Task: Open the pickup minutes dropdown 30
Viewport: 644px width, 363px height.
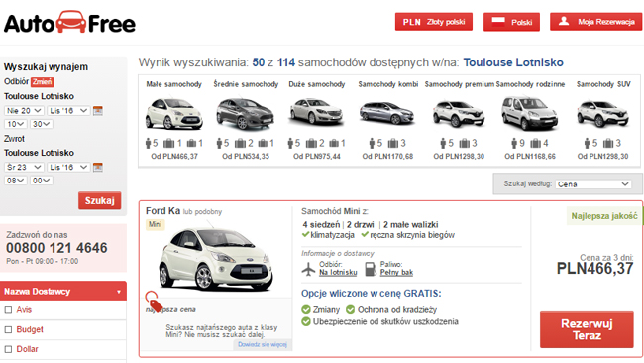Action: tap(41, 124)
